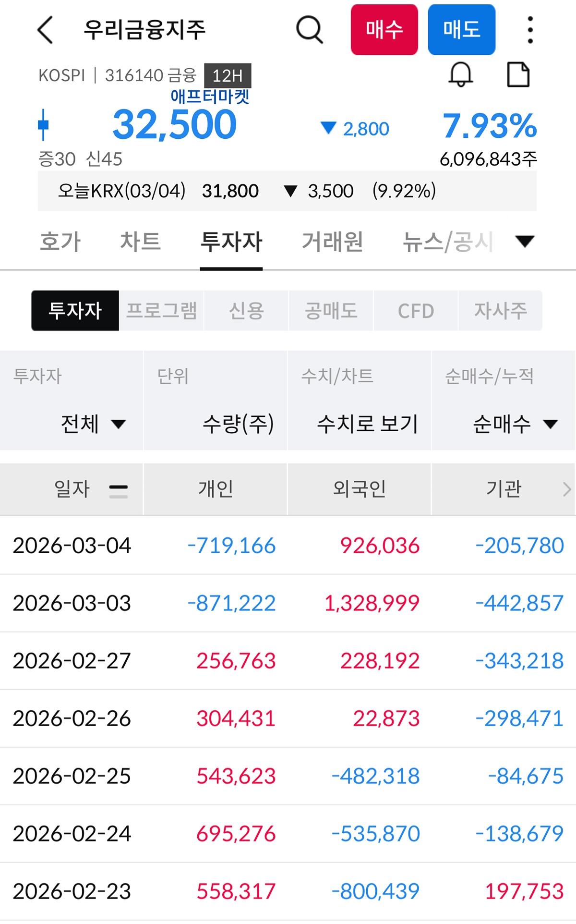Switch to the 거래원 tab

coord(332,241)
